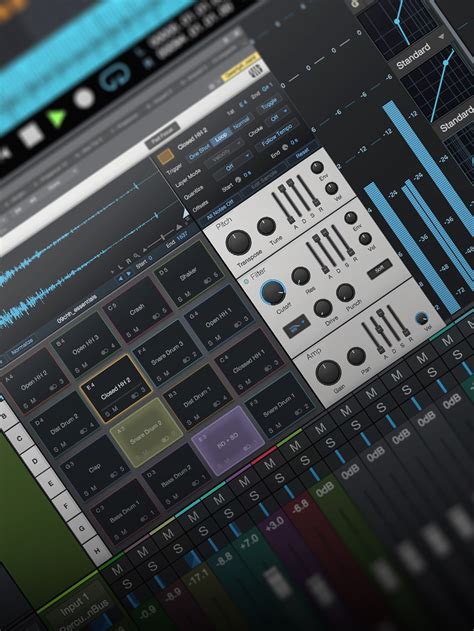The height and width of the screenshot is (631, 474).
Task: Click the output routing icon on Closed HH 2 pad
Action: coord(134,395)
